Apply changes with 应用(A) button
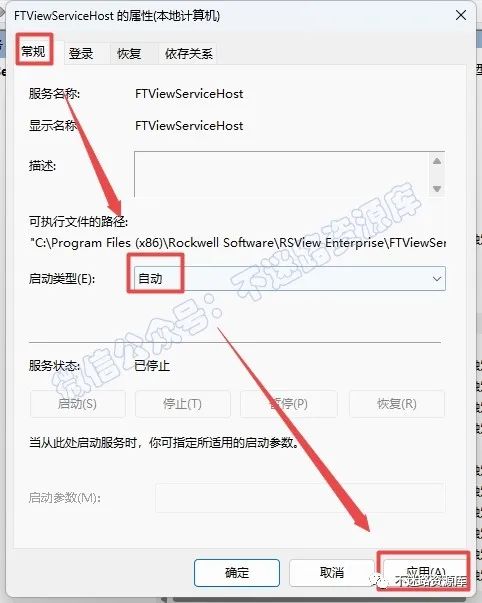The height and width of the screenshot is (603, 482). [425, 572]
